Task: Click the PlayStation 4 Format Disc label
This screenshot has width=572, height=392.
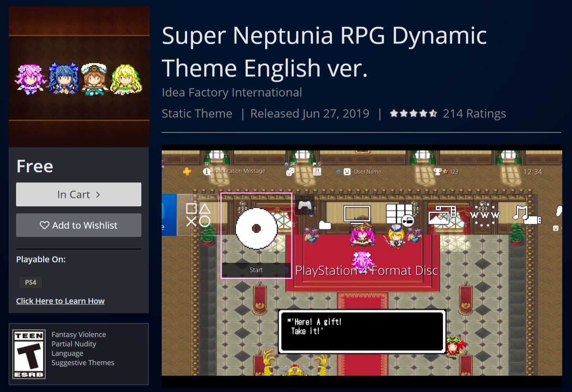Action: [x=366, y=270]
